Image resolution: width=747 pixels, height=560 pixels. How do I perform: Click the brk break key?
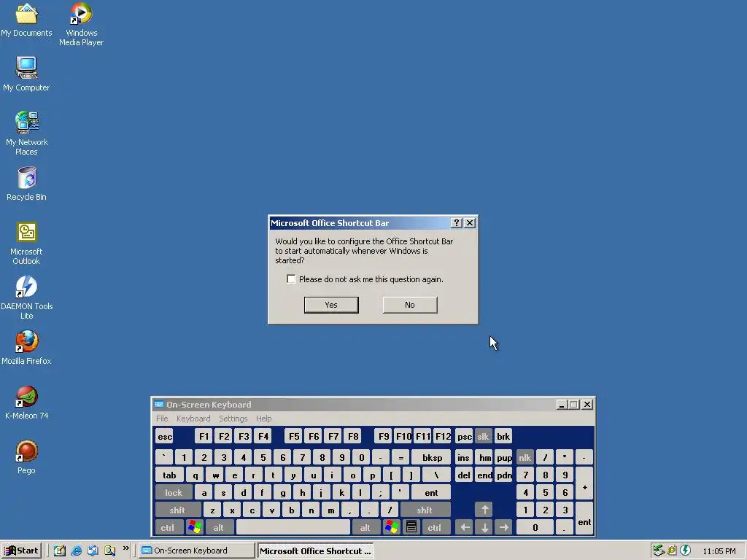(x=503, y=436)
